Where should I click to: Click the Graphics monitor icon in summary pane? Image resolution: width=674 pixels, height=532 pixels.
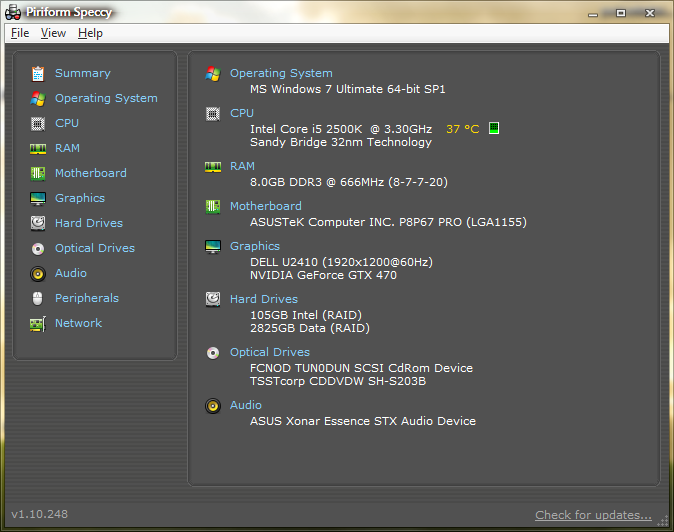(x=213, y=247)
